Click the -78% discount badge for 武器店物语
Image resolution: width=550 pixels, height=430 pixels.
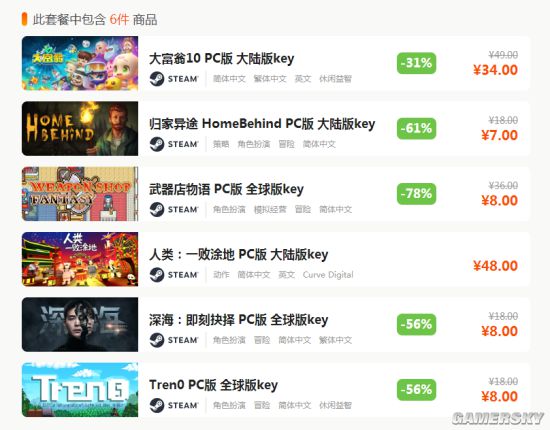[416, 194]
